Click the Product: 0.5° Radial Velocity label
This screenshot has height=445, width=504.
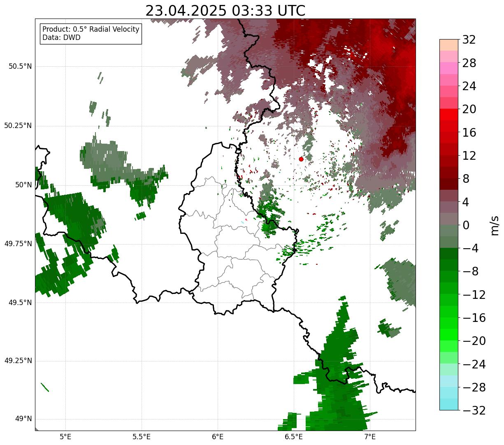(91, 30)
